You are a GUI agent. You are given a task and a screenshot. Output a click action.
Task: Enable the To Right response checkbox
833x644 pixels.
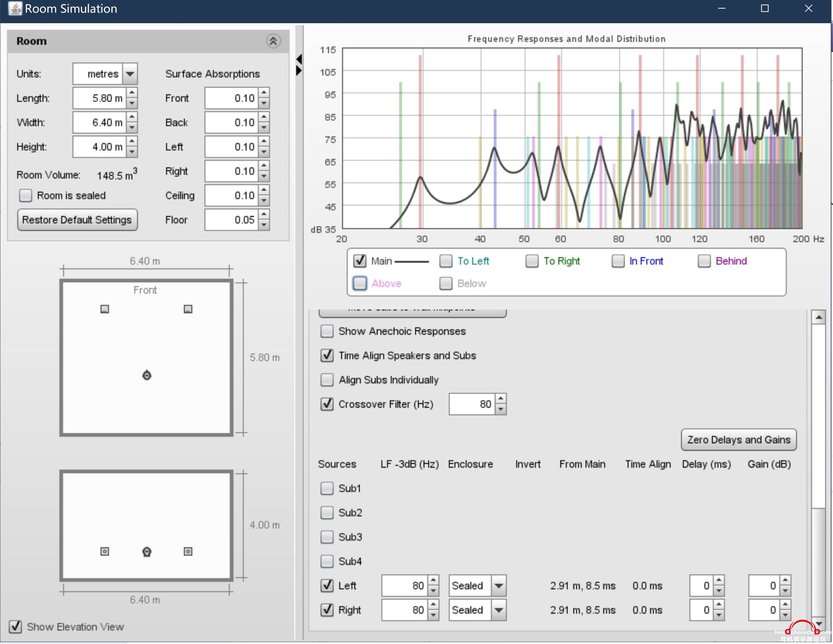tap(532, 261)
